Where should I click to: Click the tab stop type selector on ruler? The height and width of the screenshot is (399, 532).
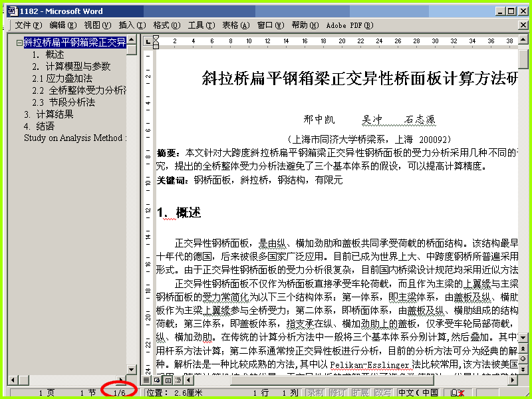tap(148, 42)
